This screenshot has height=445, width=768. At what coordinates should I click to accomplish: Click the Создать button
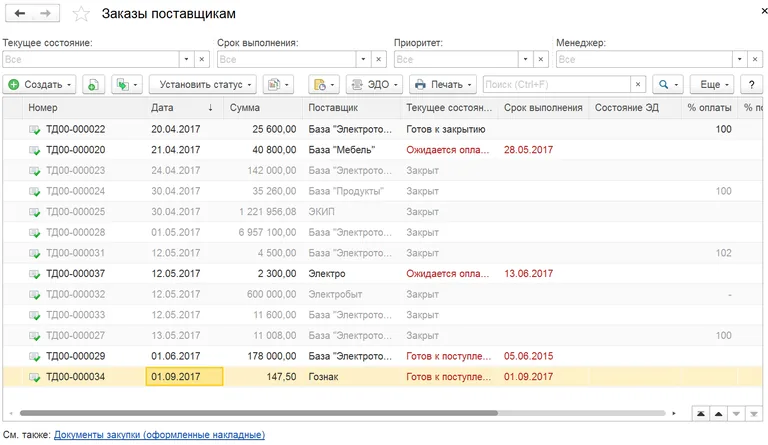pos(40,85)
